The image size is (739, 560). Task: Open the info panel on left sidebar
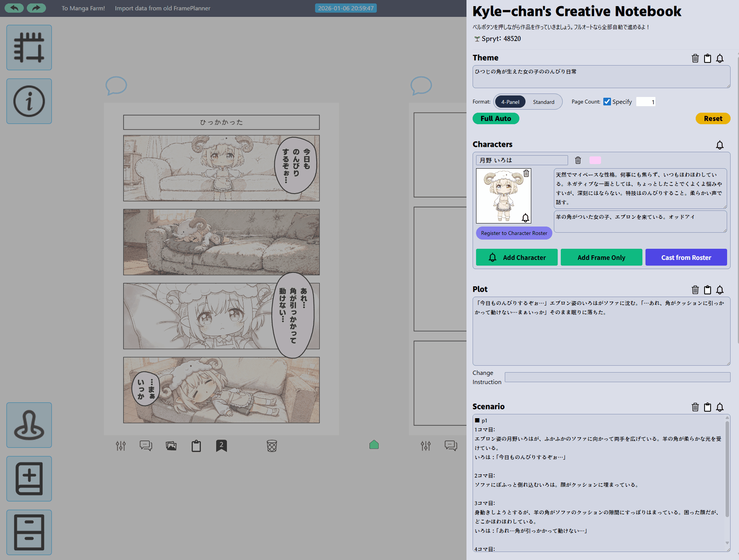29,101
